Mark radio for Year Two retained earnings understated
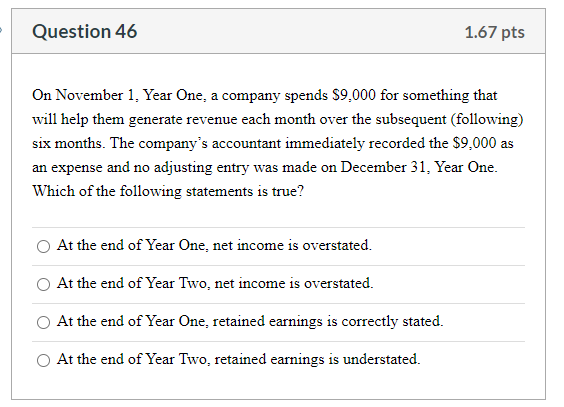Image resolution: width=564 pixels, height=407 pixels. point(44,360)
